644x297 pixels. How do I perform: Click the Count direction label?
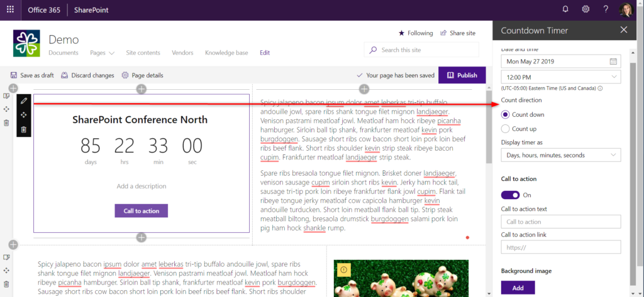[x=521, y=100]
